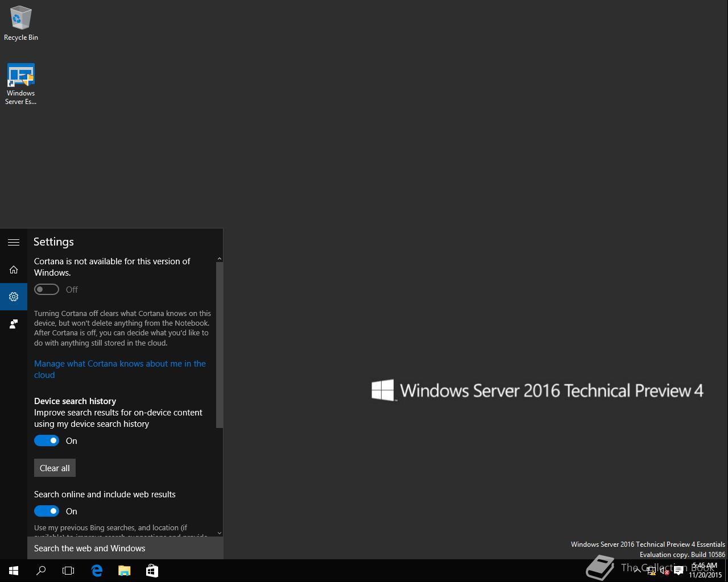Click the scroll down arrow in settings
The width and height of the screenshot is (728, 582).
220,533
